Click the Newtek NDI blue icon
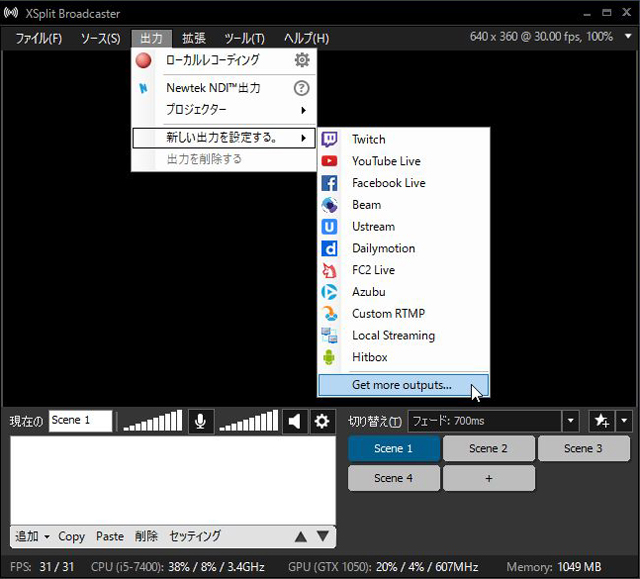 (x=143, y=88)
